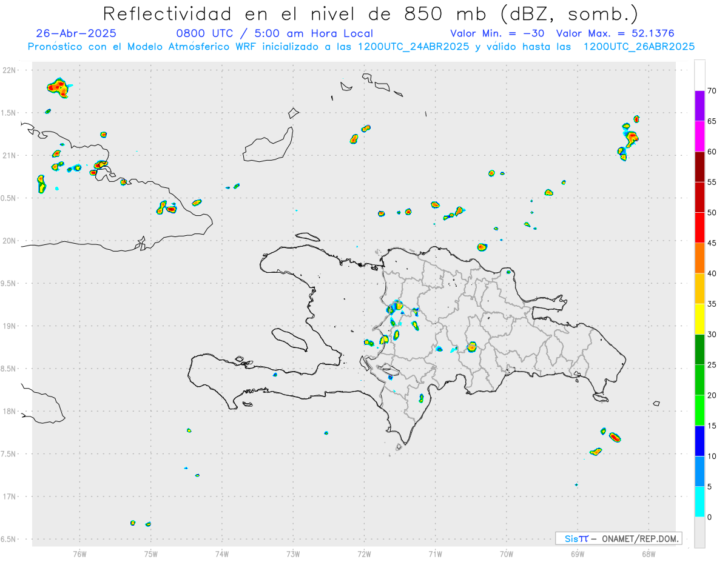728x562 pixels.
Task: Click the '70W' longitude axis label
Action: tap(507, 554)
